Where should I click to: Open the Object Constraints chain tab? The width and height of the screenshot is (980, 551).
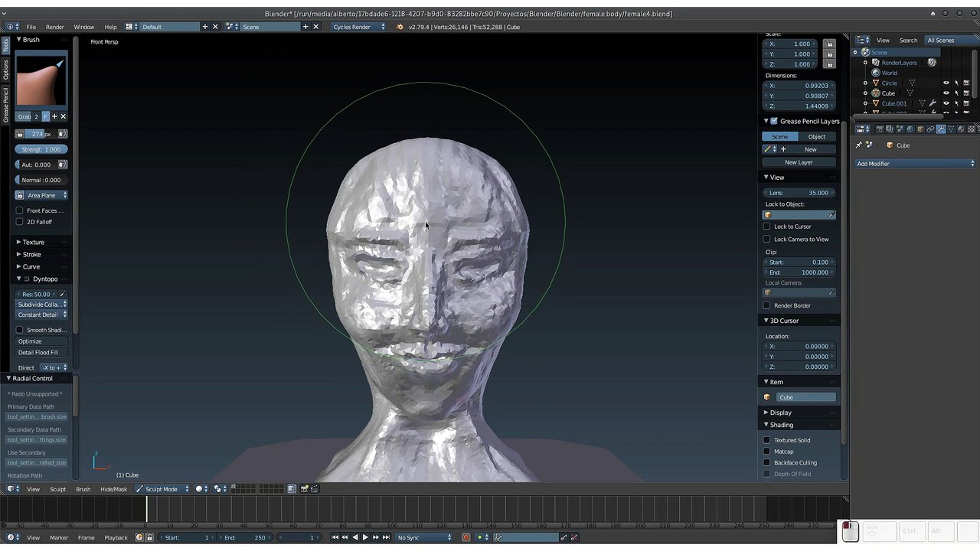930,129
